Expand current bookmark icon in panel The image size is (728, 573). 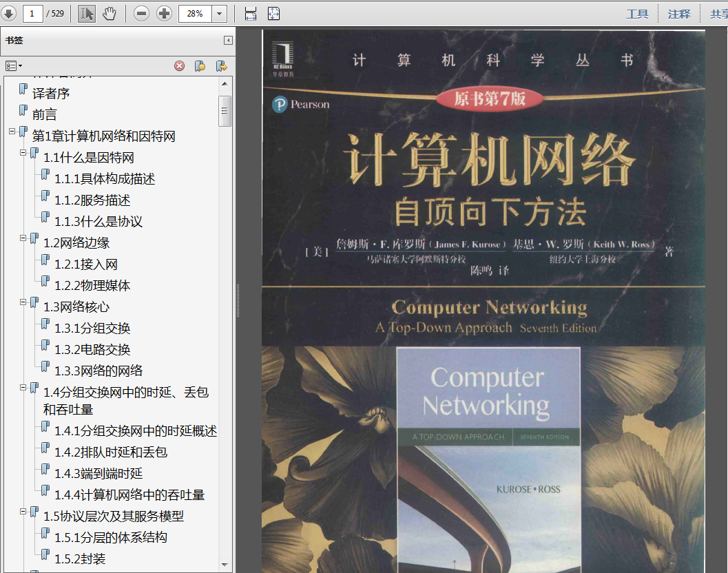222,66
